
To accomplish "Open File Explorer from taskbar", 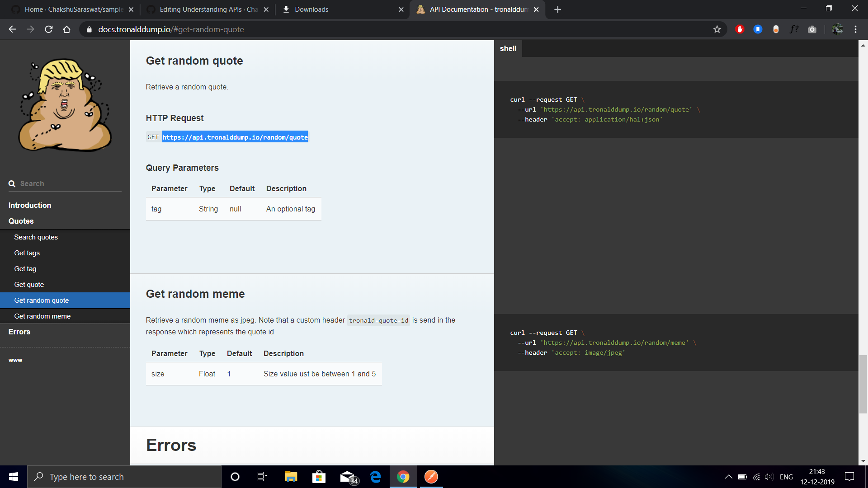I will click(291, 477).
